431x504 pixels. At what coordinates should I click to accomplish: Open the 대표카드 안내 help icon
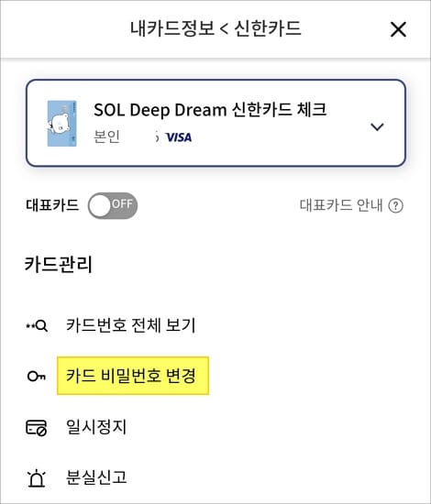(x=395, y=205)
